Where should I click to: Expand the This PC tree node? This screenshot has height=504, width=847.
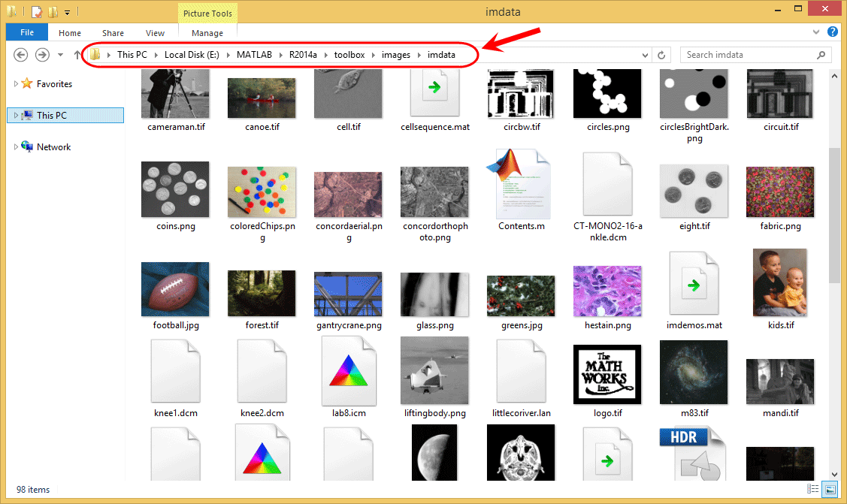16,115
